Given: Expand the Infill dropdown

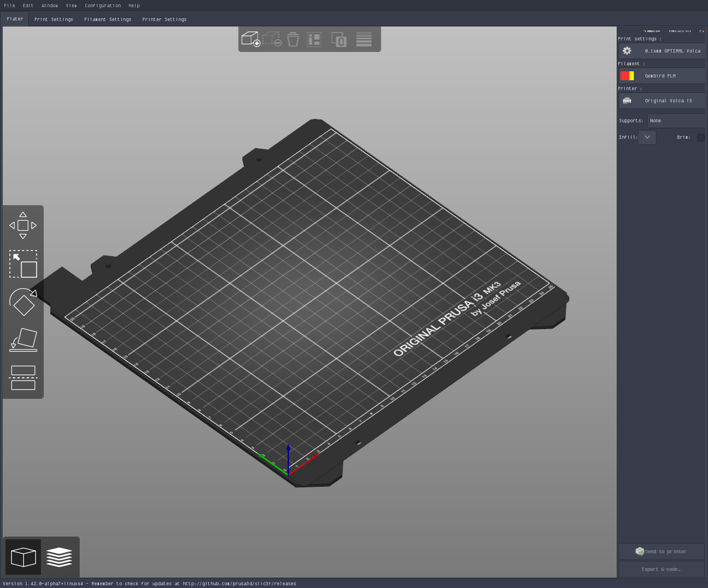Looking at the screenshot, I should [x=647, y=137].
